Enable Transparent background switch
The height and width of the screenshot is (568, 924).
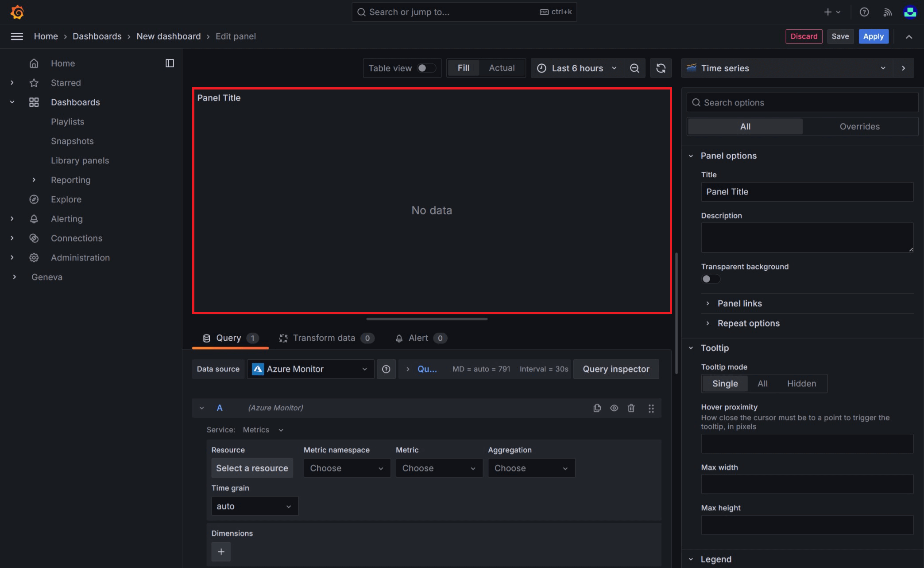pyautogui.click(x=710, y=279)
